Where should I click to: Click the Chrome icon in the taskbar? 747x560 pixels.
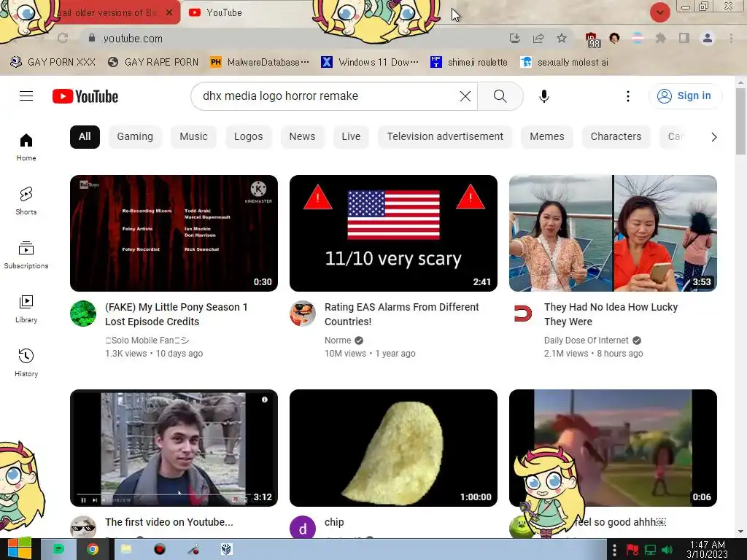93,550
